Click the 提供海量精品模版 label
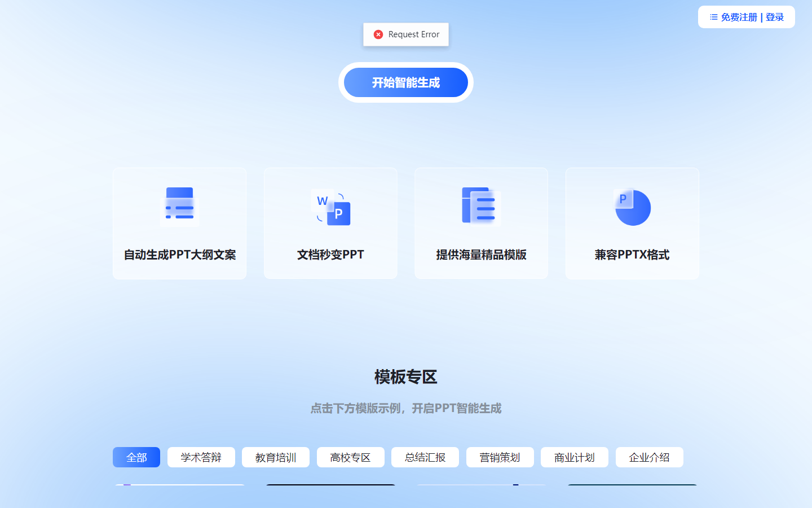The width and height of the screenshot is (812, 508). click(x=482, y=255)
